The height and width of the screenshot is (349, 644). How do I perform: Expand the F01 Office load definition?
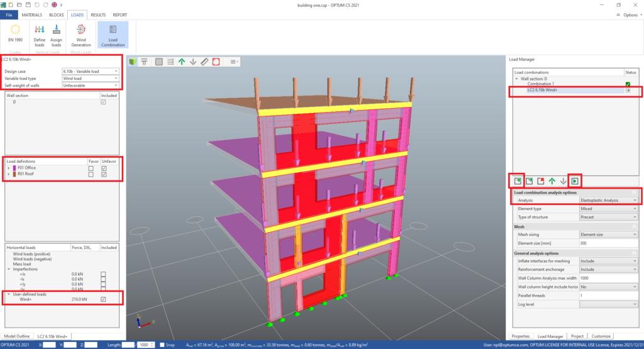[9, 168]
